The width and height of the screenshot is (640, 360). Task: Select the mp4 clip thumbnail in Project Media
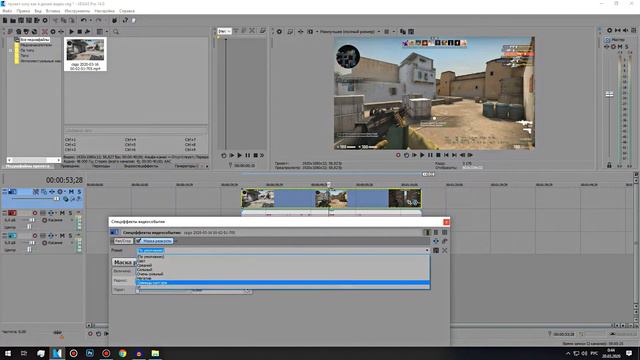pyautogui.click(x=85, y=54)
